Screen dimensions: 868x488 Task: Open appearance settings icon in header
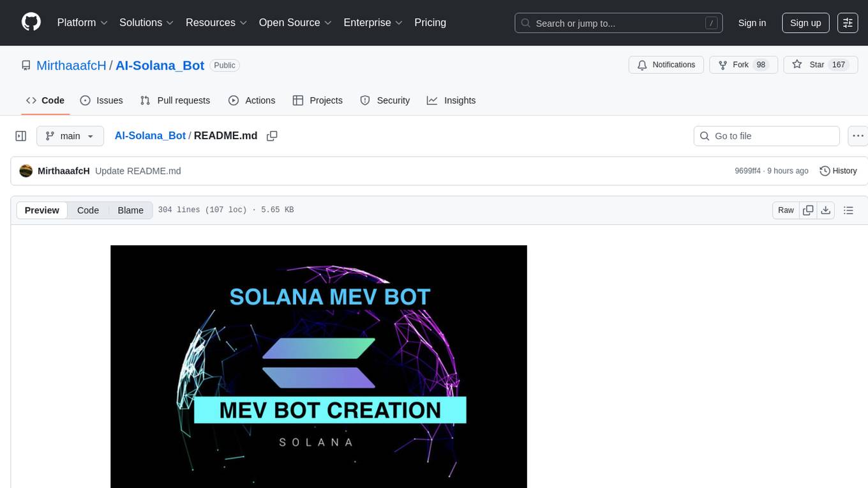pyautogui.click(x=848, y=23)
